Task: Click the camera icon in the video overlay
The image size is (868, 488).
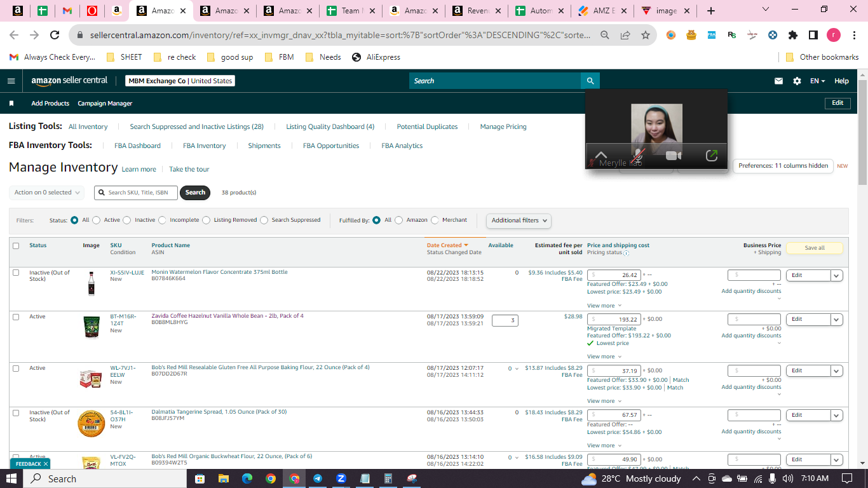Action: tap(674, 156)
